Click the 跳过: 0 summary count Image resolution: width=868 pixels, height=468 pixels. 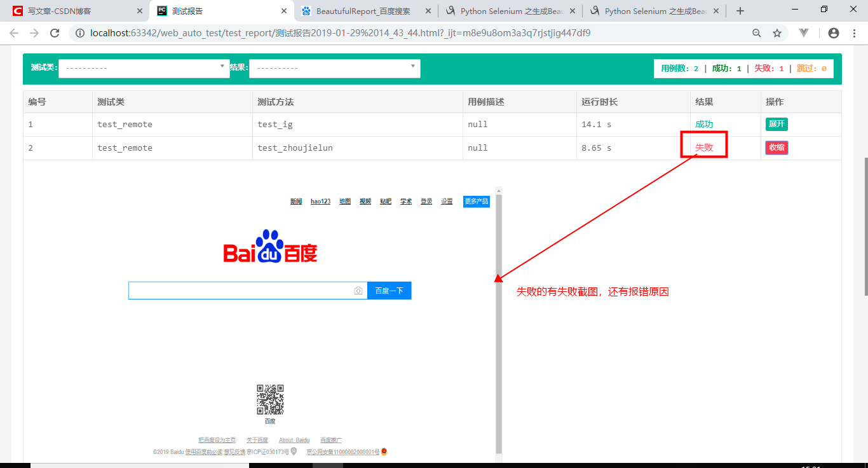pyautogui.click(x=811, y=69)
